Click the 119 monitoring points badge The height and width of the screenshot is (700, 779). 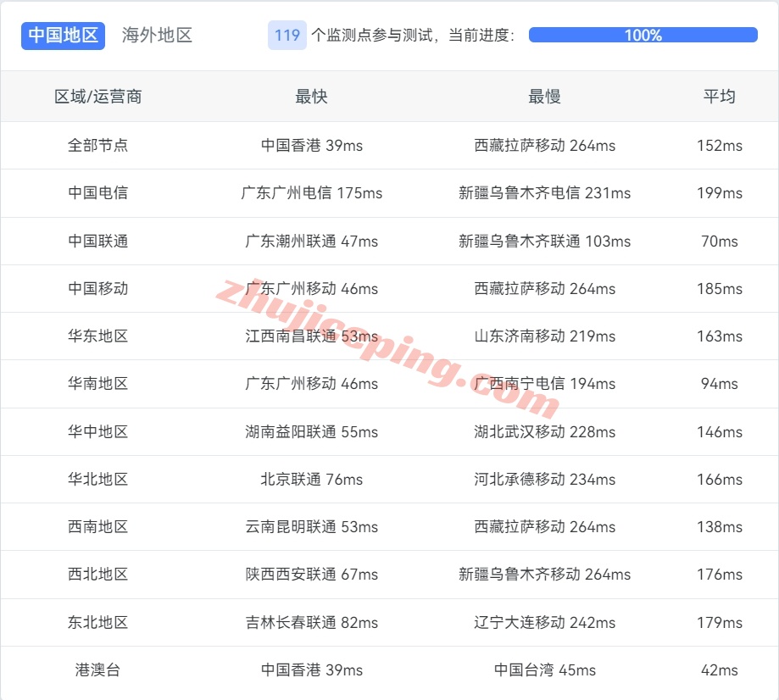[287, 36]
